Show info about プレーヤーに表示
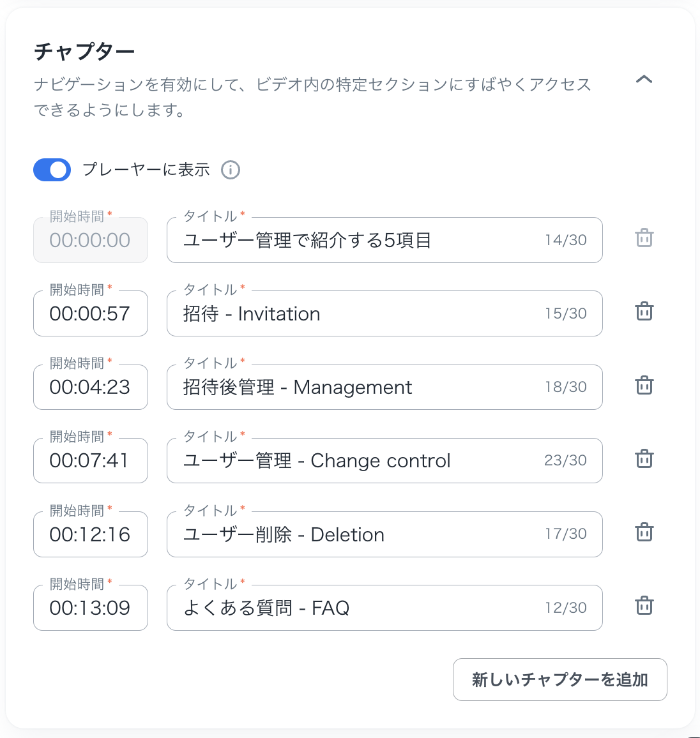 [231, 170]
